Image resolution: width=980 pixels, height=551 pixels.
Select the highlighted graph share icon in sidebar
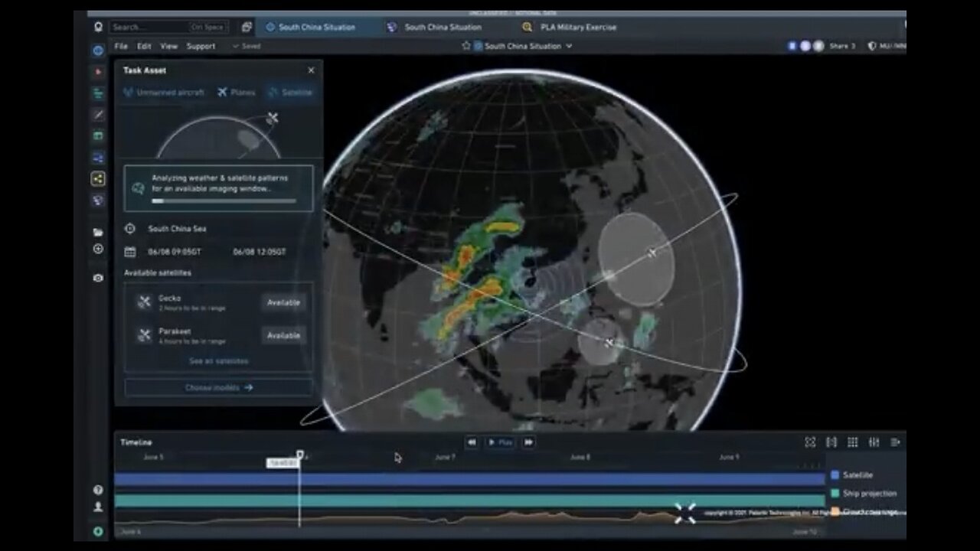point(98,178)
